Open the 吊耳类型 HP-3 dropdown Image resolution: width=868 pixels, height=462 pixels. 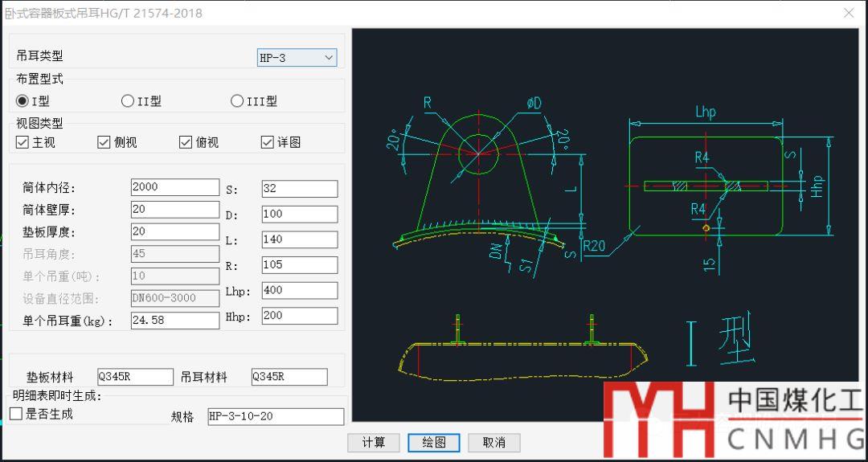(297, 58)
